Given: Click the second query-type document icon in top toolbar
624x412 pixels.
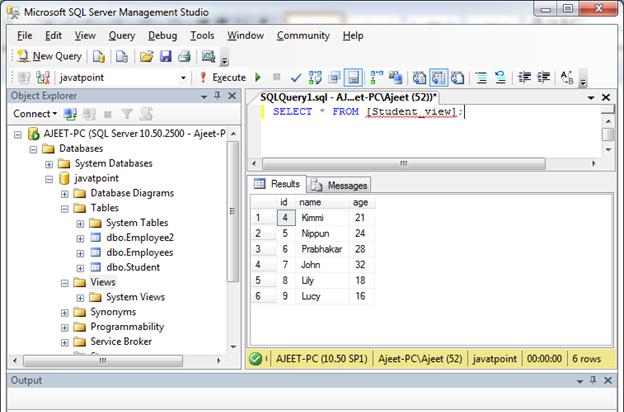Looking at the screenshot, I should click(x=122, y=57).
